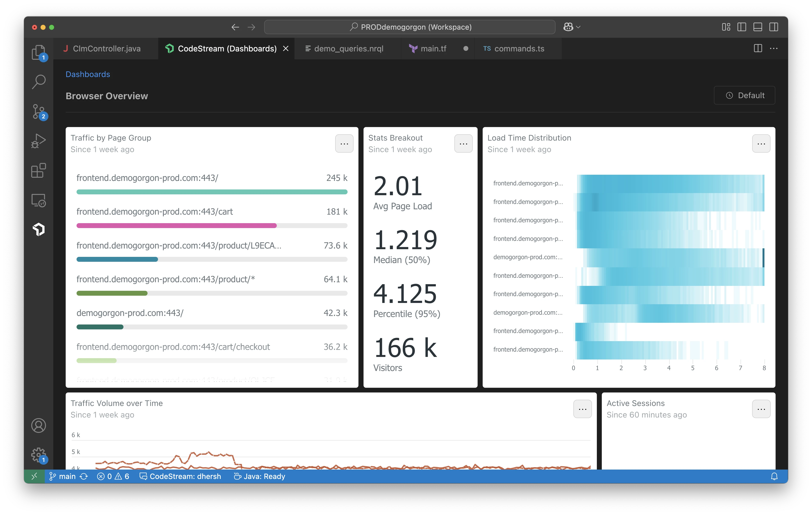The image size is (812, 515).
Task: Click the pink cart traffic bar
Action: [x=176, y=225]
